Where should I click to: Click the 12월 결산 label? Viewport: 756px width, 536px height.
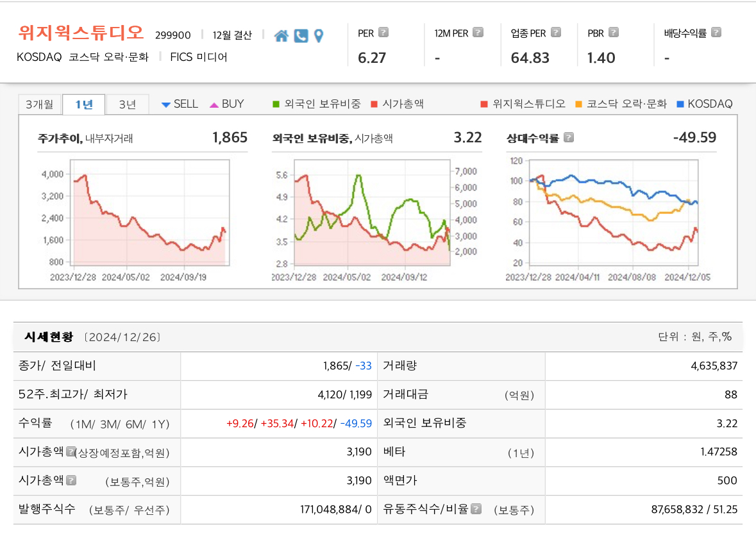(x=232, y=35)
